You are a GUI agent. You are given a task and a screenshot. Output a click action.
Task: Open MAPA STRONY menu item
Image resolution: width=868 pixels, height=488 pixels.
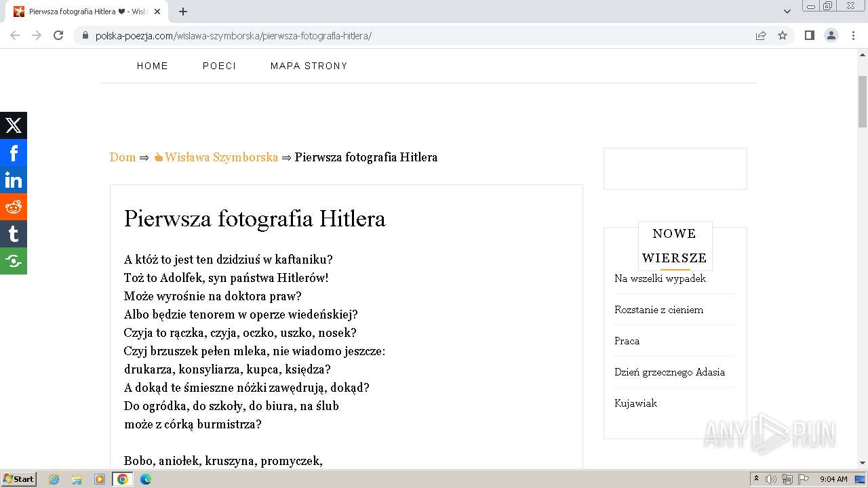pyautogui.click(x=309, y=66)
